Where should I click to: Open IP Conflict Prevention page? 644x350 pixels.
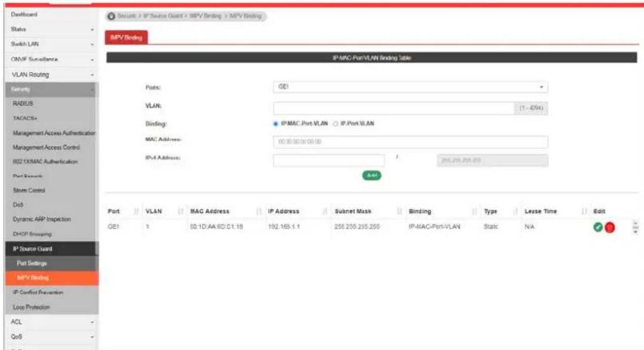coord(38,293)
